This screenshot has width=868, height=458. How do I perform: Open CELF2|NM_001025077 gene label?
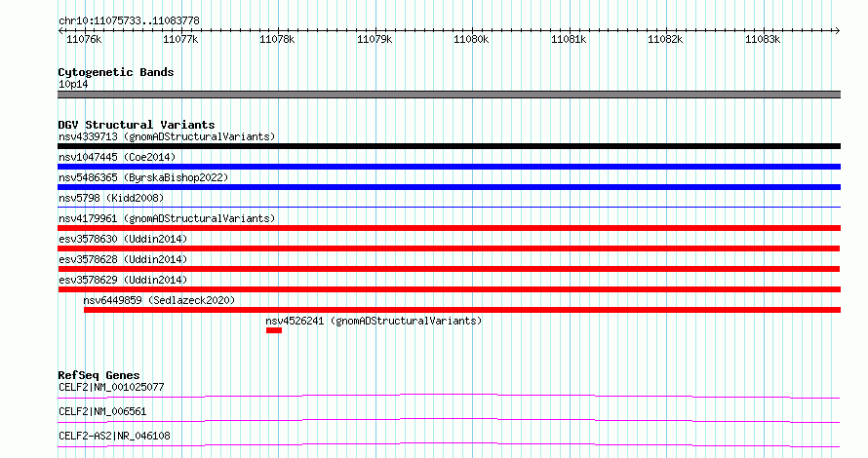(111, 387)
